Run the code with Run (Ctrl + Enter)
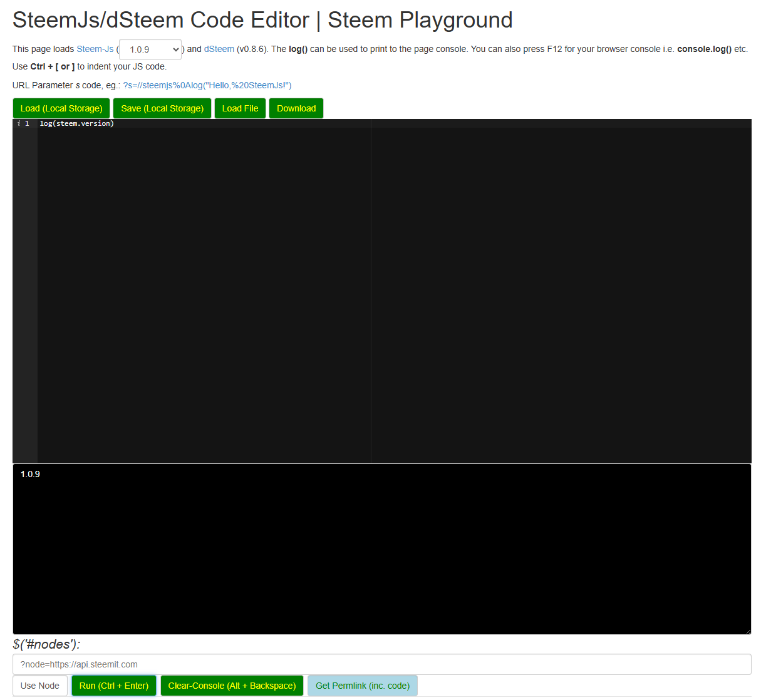This screenshot has height=700, width=761. 114,686
